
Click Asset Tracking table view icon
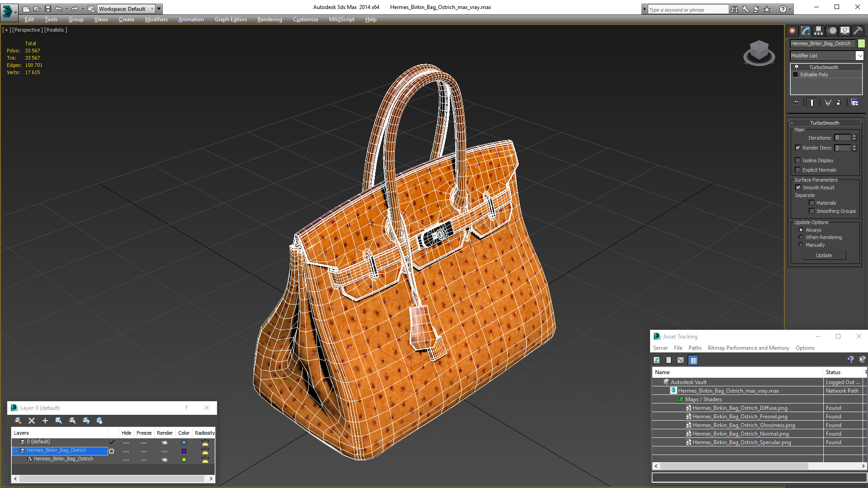pyautogui.click(x=693, y=360)
